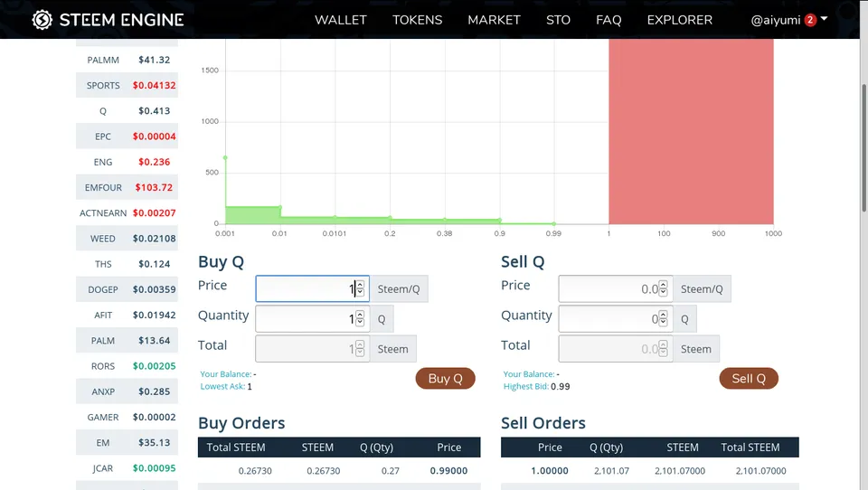Select the DOGEP token row
This screenshot has width=868, height=490.
pos(127,289)
